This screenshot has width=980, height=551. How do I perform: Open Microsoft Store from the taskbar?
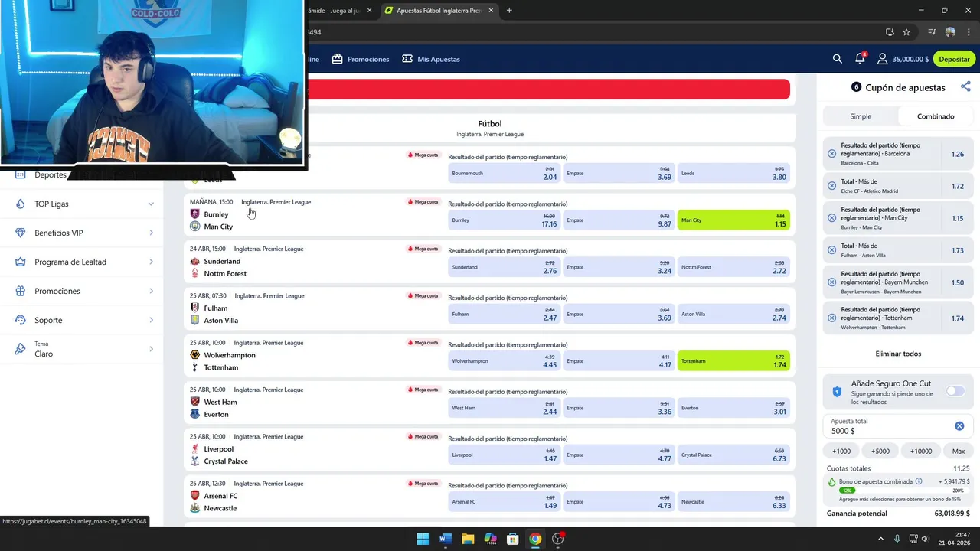(513, 539)
